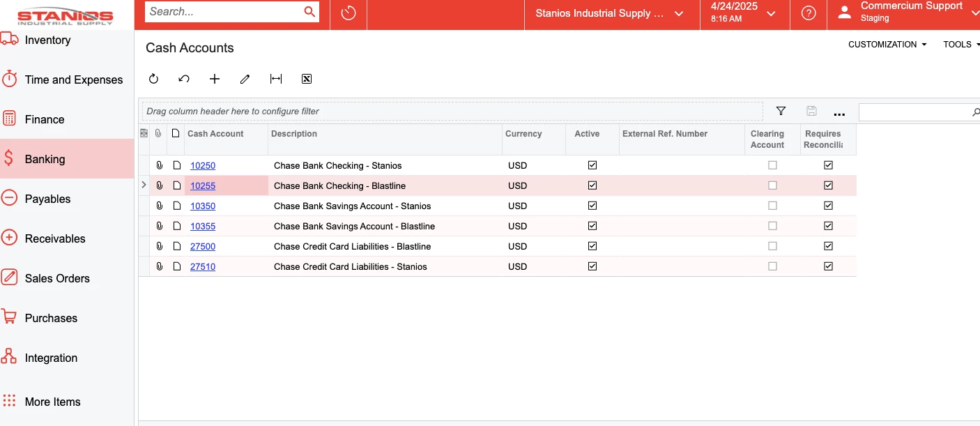This screenshot has height=426, width=980.
Task: Toggle Active checkbox for Chase Savings - Stanios
Action: (x=592, y=206)
